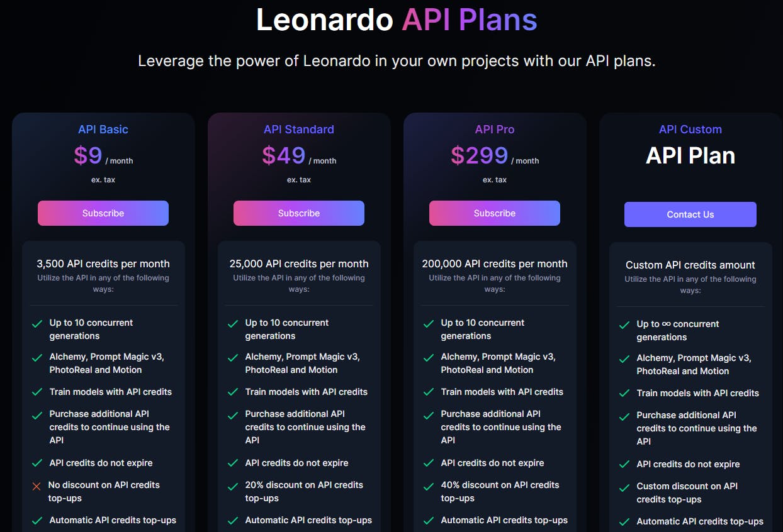This screenshot has height=532, width=783.
Task: Select the API Pro plan heading
Action: tap(495, 130)
